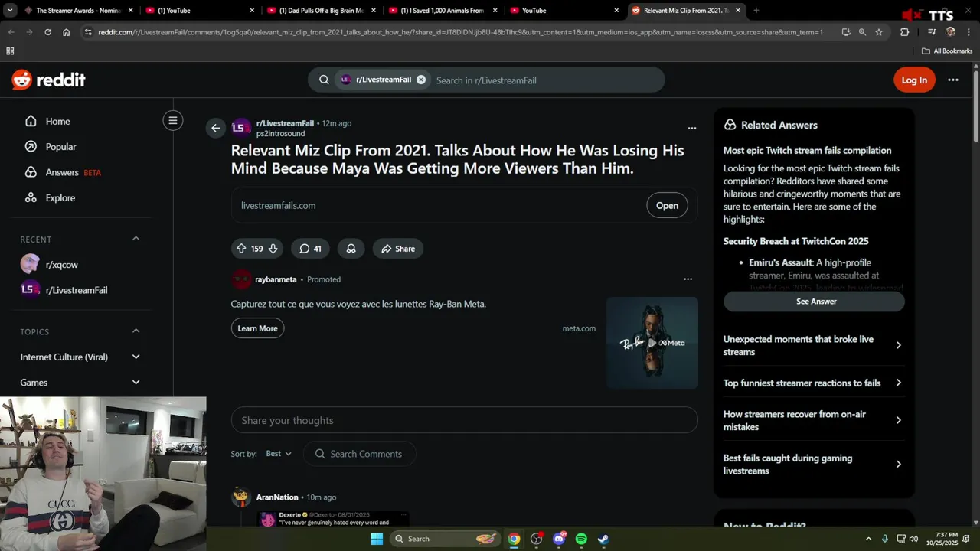
Task: Click the search magnifier icon in Reddit header
Action: tap(324, 80)
